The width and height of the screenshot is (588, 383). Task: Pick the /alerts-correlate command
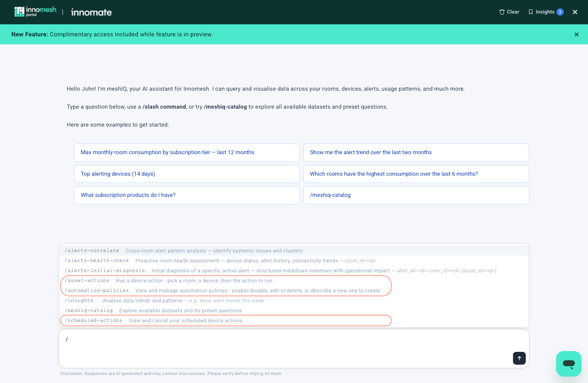pos(294,251)
